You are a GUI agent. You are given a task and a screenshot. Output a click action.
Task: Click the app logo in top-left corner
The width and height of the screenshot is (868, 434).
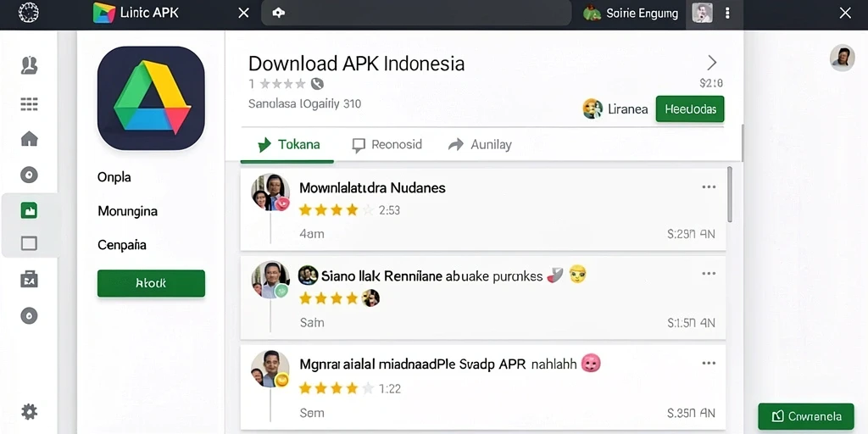28,13
